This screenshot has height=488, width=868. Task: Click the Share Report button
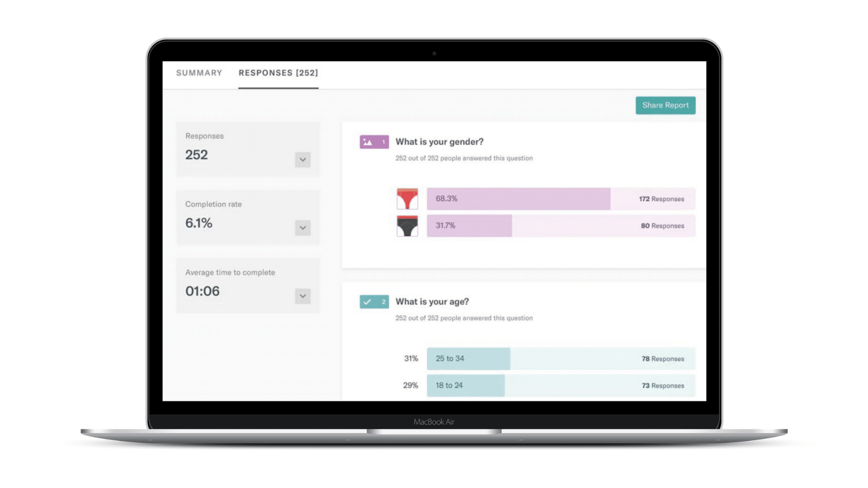(665, 105)
